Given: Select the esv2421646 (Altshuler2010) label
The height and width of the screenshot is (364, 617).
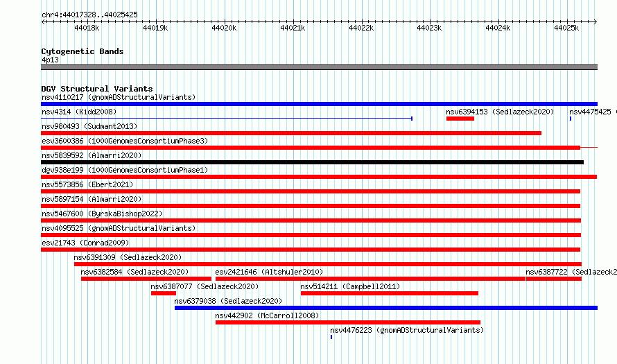Looking at the screenshot, I should point(269,272).
